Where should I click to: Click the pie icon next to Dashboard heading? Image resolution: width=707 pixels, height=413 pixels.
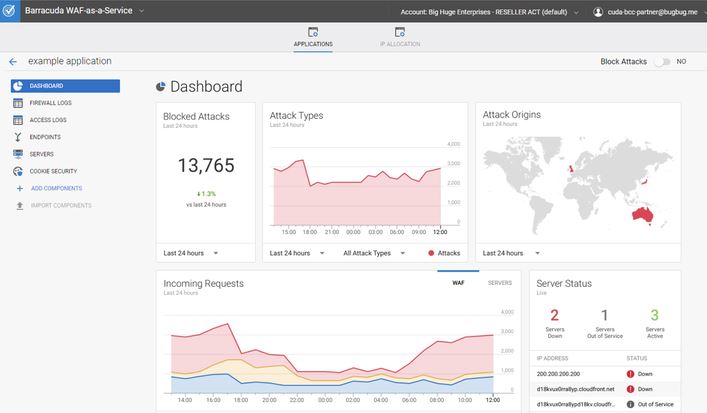[x=161, y=87]
